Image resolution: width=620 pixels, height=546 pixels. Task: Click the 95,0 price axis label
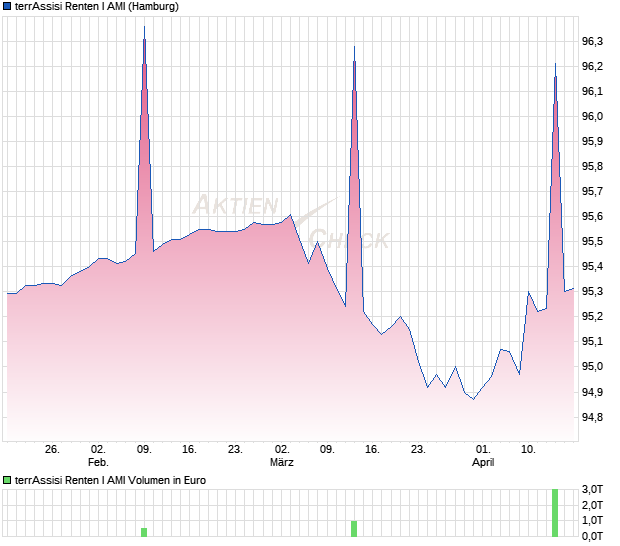point(592,367)
